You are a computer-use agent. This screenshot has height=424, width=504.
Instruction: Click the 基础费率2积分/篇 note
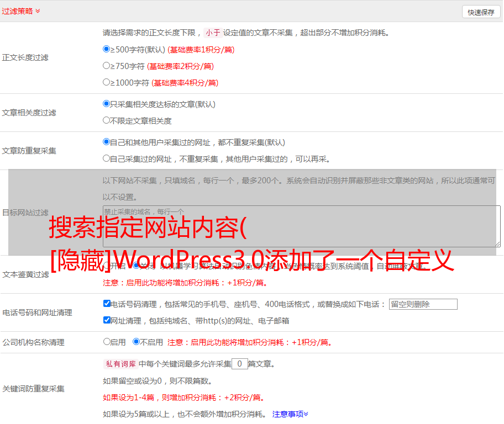pyautogui.click(x=180, y=66)
